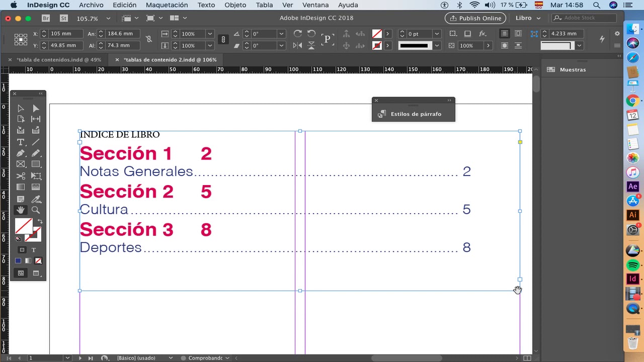Image resolution: width=644 pixels, height=362 pixels.
Task: Select the Page tool
Action: (x=21, y=119)
